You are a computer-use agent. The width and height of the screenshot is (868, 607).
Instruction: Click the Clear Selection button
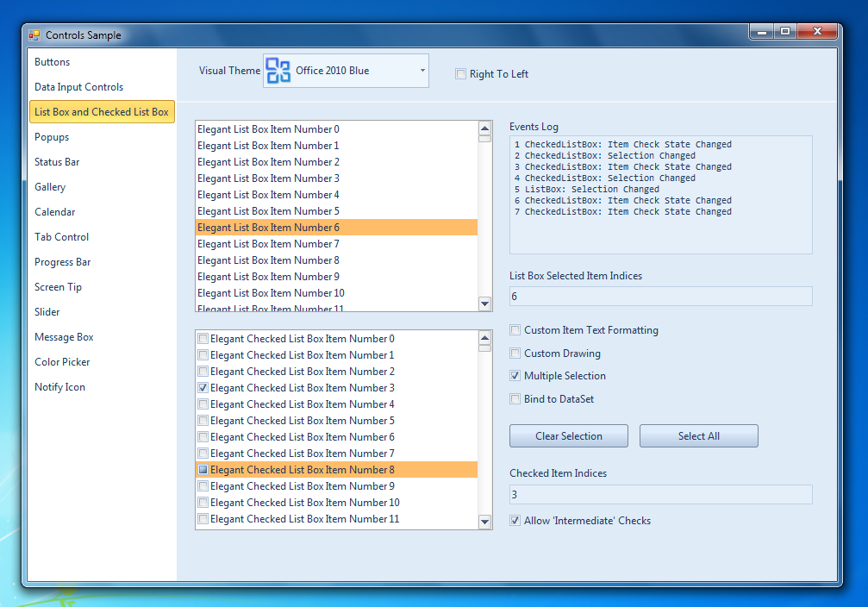tap(569, 436)
